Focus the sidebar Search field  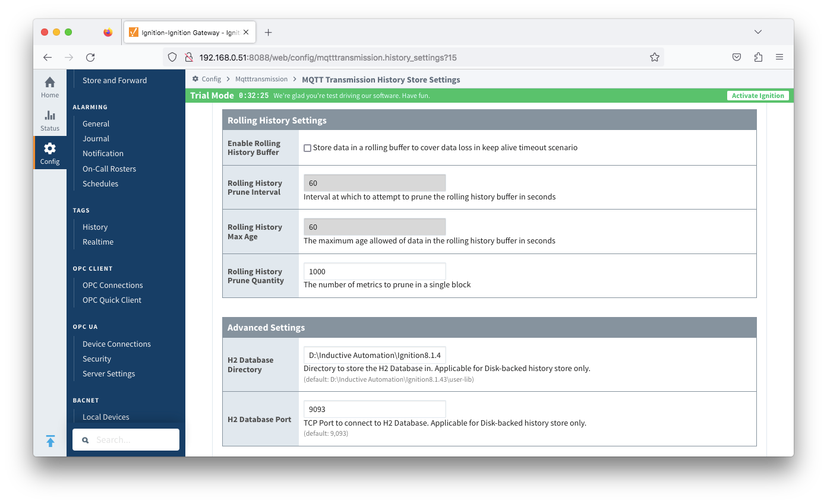[x=126, y=440]
